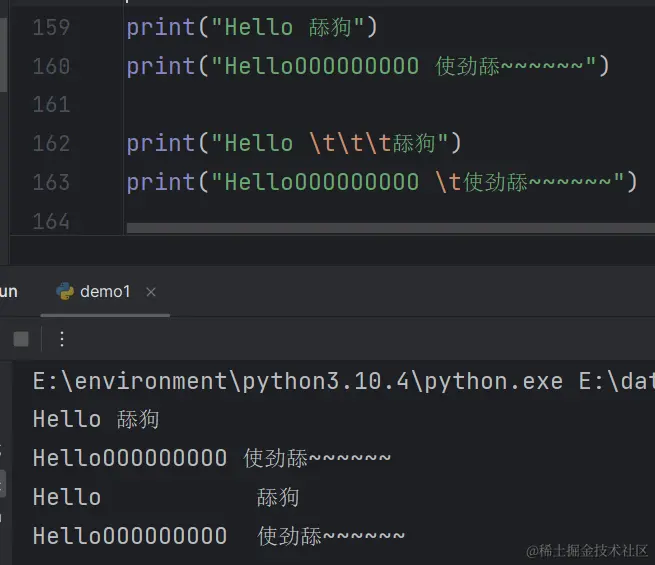
Task: Close the demo1 run tab
Action: coord(151,292)
